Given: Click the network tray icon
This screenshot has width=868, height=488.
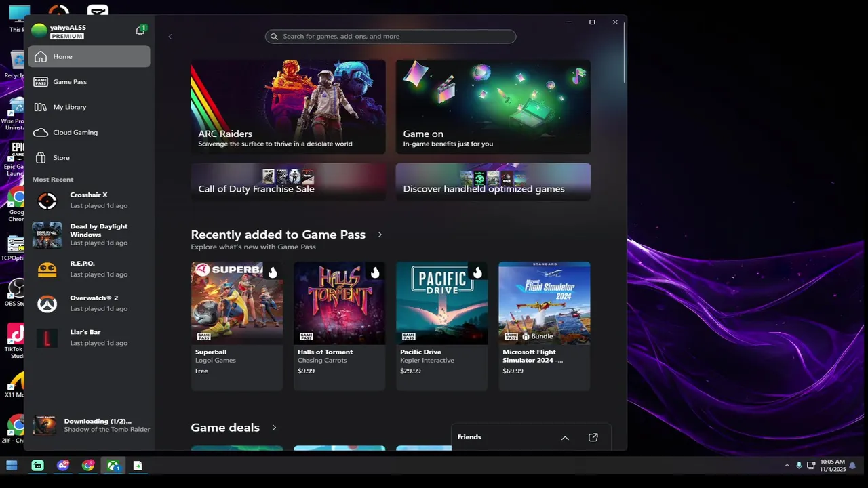Looking at the screenshot, I should tap(811, 466).
